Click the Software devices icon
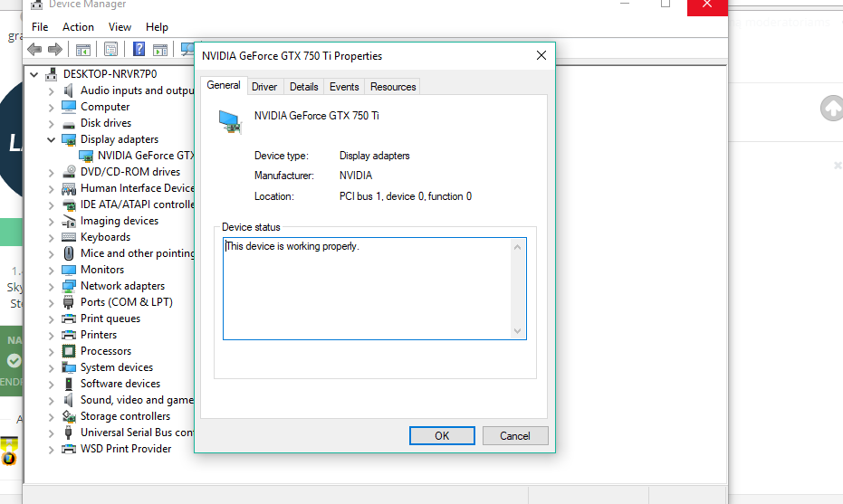 click(69, 384)
